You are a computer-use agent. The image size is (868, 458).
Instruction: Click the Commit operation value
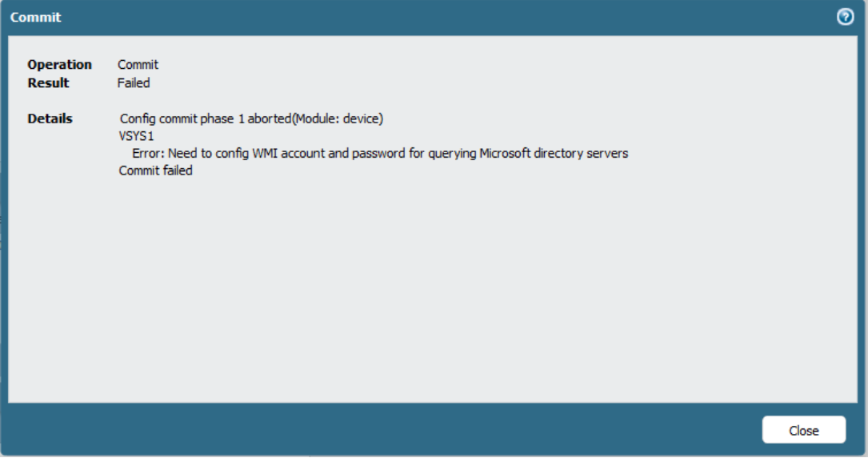tap(138, 65)
